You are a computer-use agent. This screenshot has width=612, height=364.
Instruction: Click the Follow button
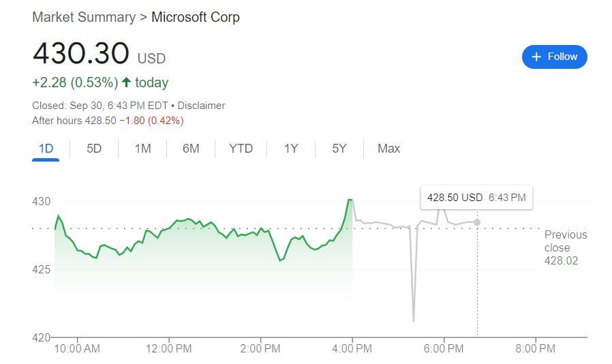[554, 57]
